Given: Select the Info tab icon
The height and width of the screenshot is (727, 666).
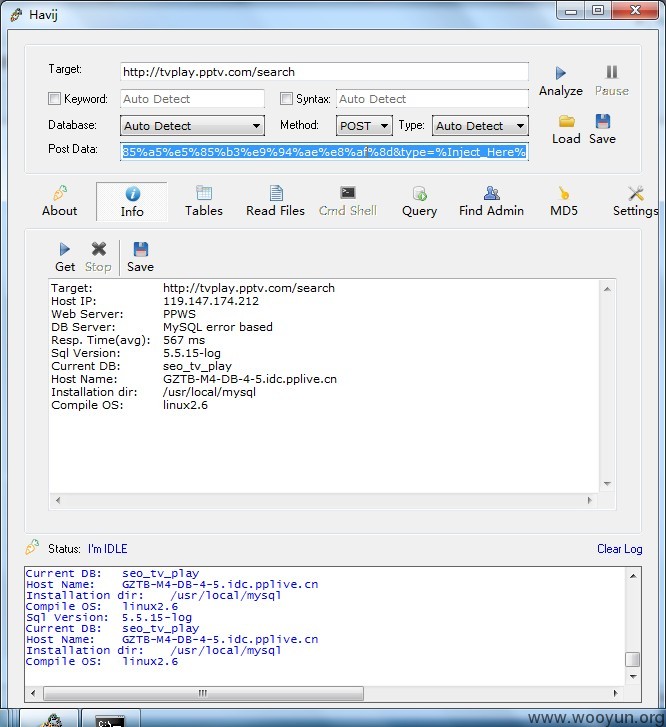Looking at the screenshot, I should pos(132,194).
